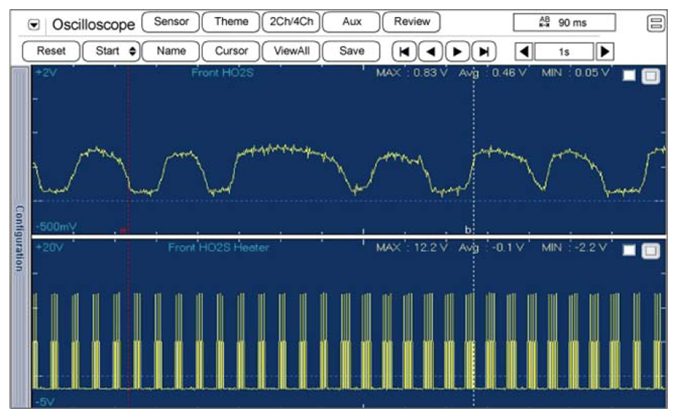Image resolution: width=677 pixels, height=418 pixels.
Task: Switch to 2Ch/4Ch view
Action: tap(289, 22)
